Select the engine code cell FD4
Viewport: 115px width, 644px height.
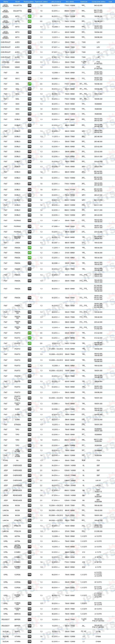tap(98, 460)
